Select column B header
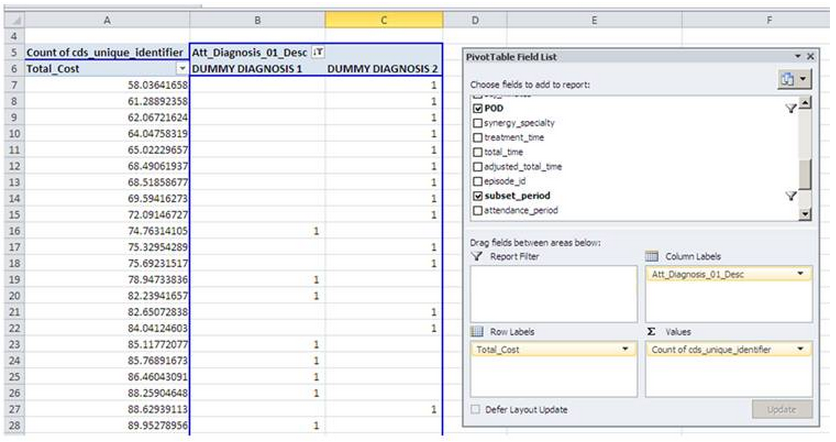Viewport: 836px width, 442px height. [258, 20]
